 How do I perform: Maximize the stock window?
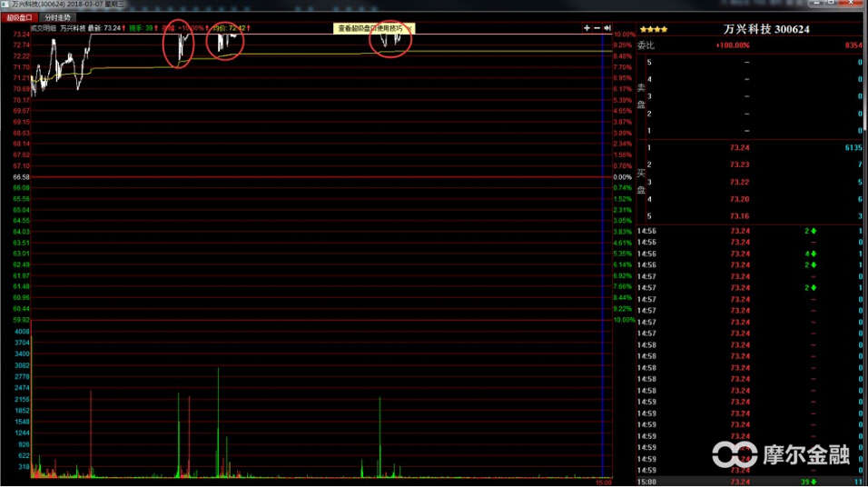pos(832,4)
